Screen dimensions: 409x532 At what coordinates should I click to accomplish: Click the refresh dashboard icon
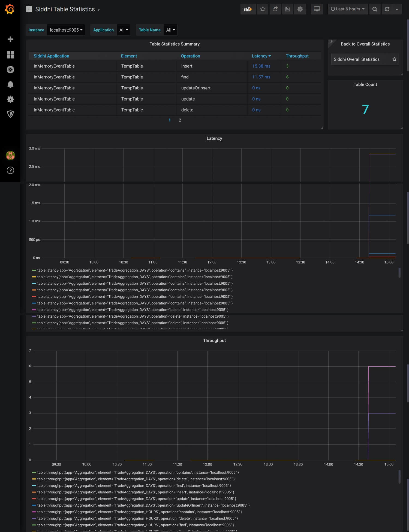coord(387,9)
